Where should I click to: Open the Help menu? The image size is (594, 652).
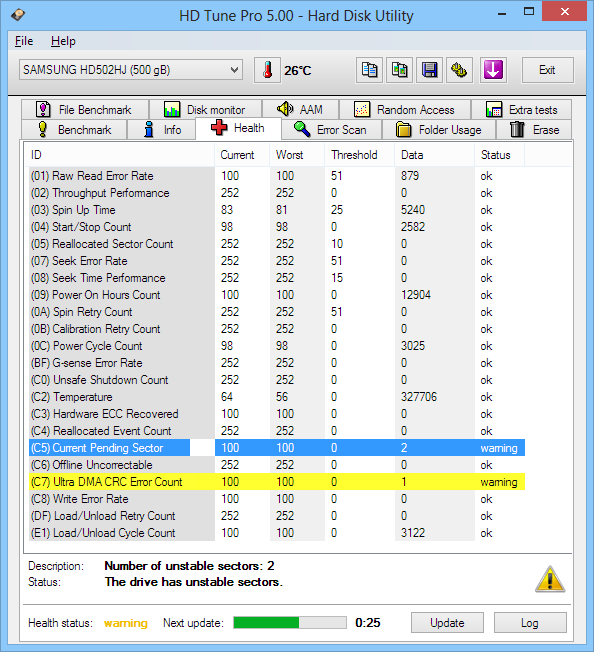63,41
